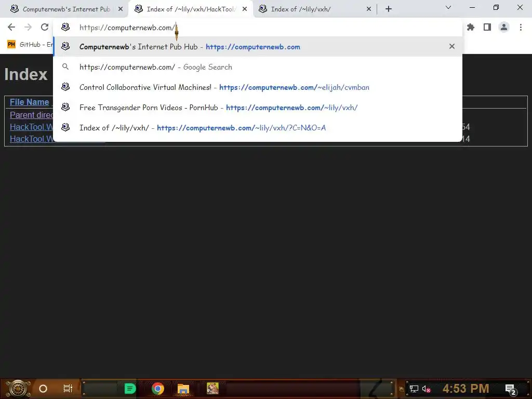Close the Computernewb's Internet Pub tab
Screen dimensions: 532x399
(x=121, y=9)
